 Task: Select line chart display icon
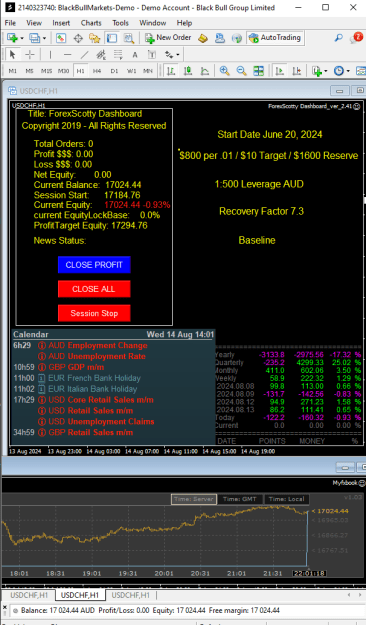(x=205, y=71)
